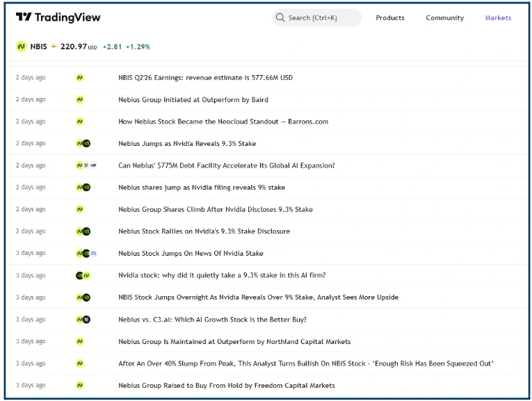The image size is (532, 401).
Task: Open the Products menu
Action: click(390, 17)
